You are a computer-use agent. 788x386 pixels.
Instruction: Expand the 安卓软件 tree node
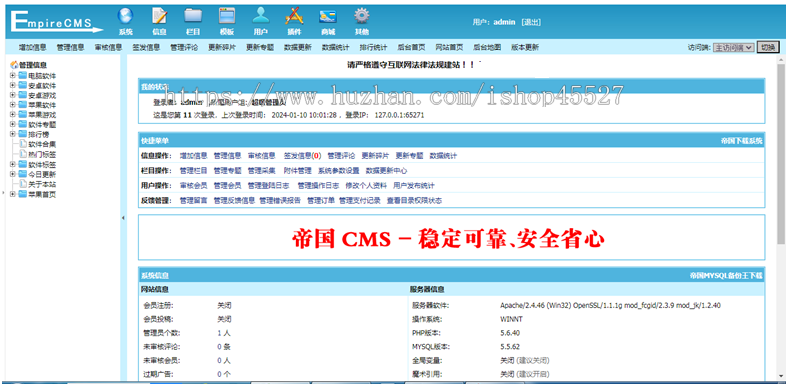(13, 85)
